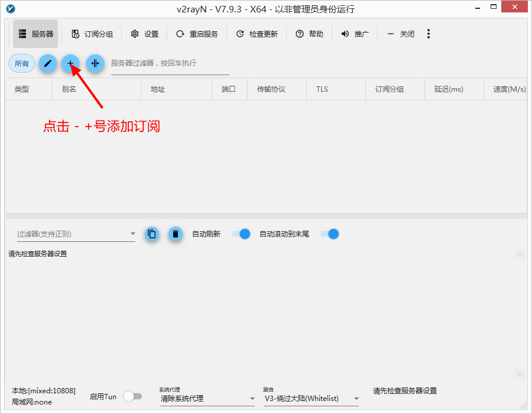This screenshot has height=414, width=532.
Task: Toggle the 自动刷新 auto refresh switch
Action: click(241, 234)
